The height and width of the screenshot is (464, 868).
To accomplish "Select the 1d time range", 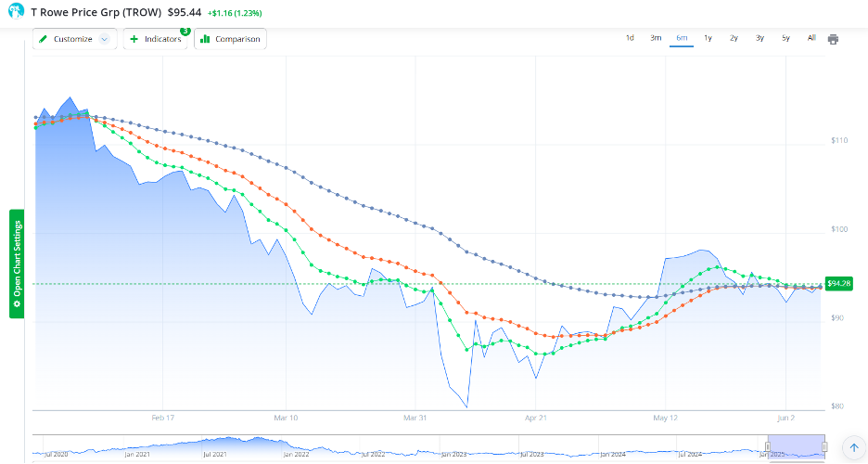I will click(630, 38).
